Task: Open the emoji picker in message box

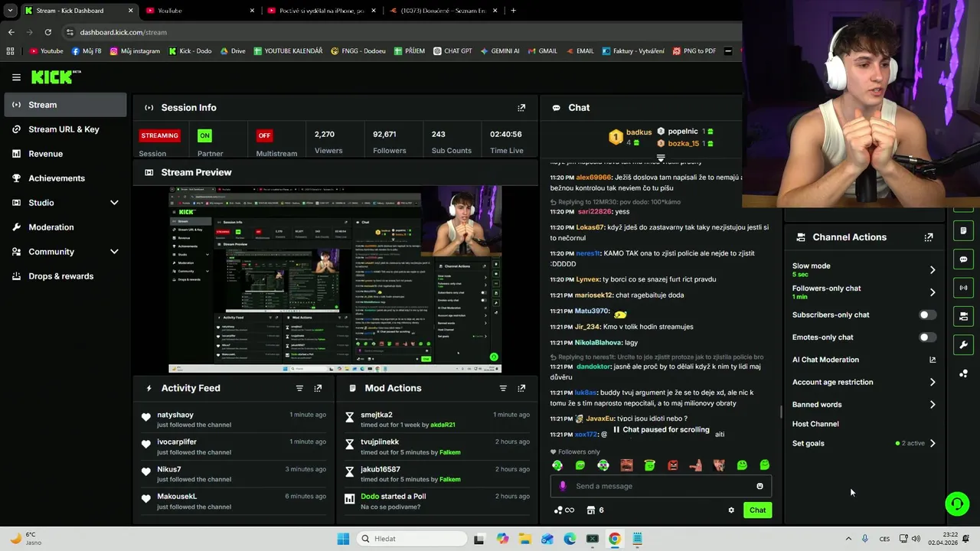Action: click(x=759, y=486)
